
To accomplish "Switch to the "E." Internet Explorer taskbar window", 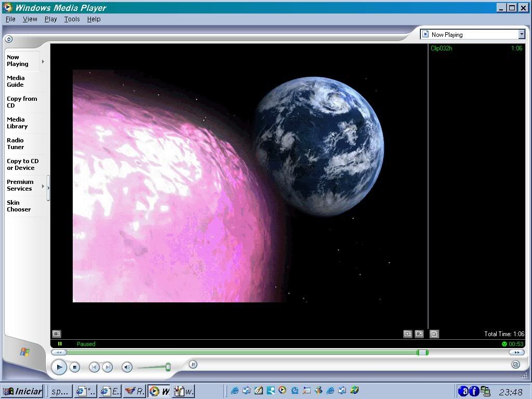I will (x=110, y=392).
